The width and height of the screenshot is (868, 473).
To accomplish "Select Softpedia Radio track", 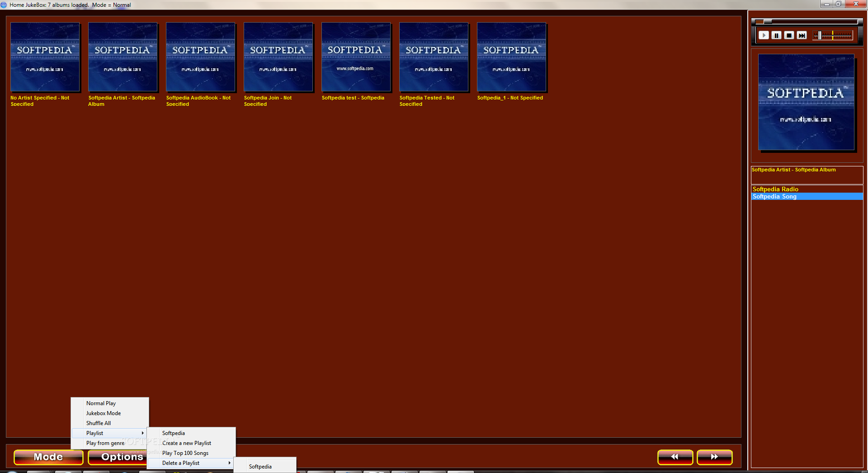I will [x=807, y=189].
